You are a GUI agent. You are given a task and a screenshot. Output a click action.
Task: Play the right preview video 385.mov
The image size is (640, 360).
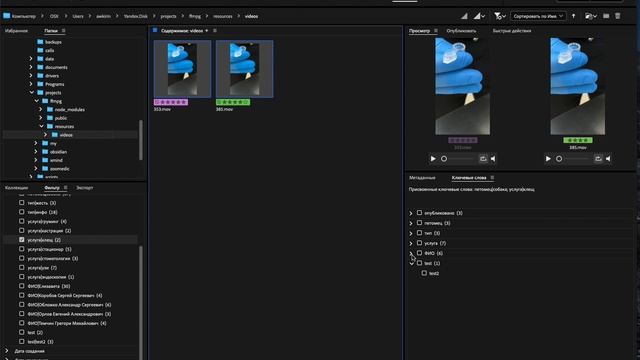coord(548,159)
